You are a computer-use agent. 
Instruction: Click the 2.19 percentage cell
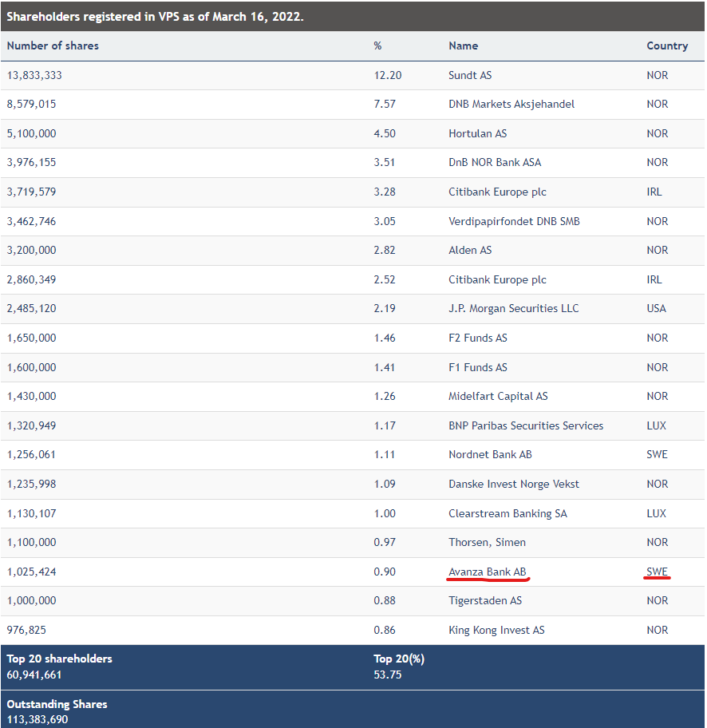(385, 309)
